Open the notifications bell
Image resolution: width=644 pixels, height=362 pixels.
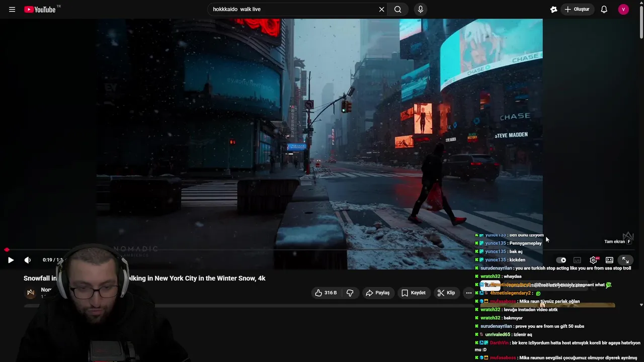coord(604,9)
